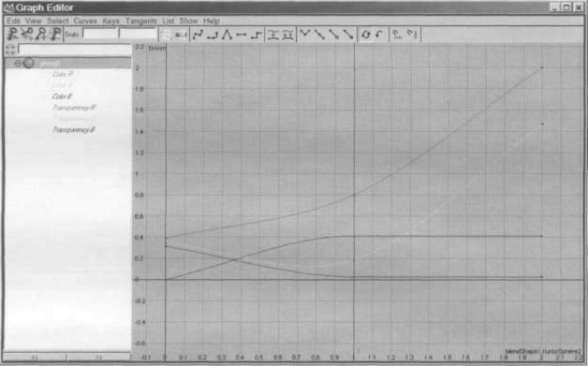The height and width of the screenshot is (366, 588).
Task: Select the Color B channel in the outliner
Action: tap(62, 96)
